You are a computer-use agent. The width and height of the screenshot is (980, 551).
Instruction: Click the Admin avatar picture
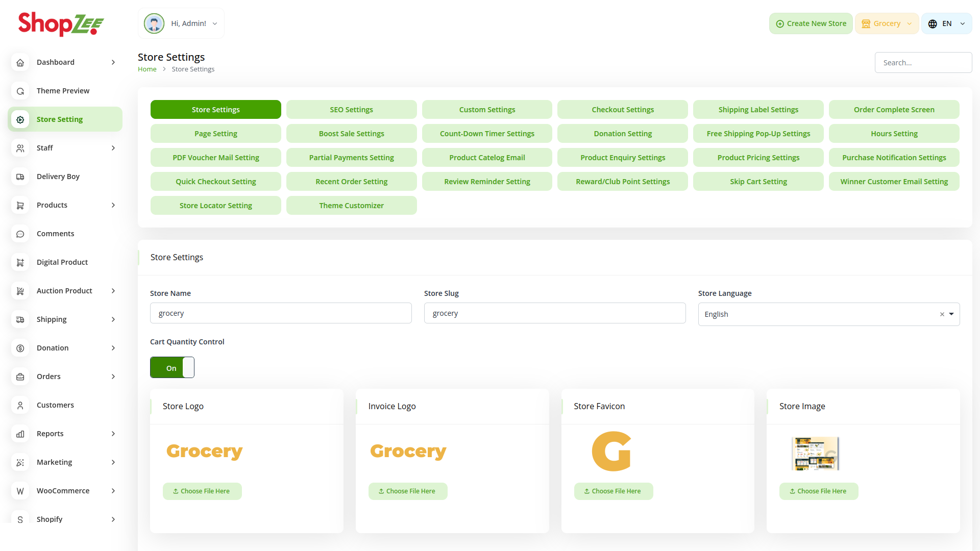154,23
